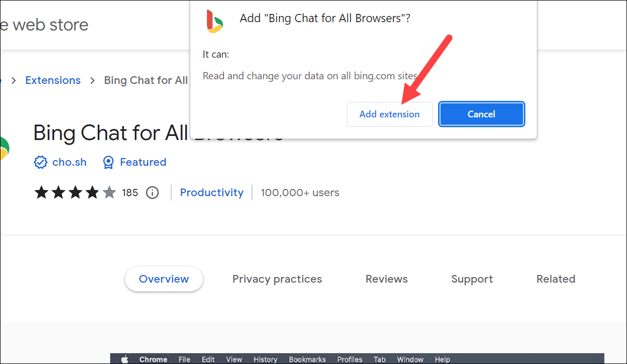Image resolution: width=627 pixels, height=364 pixels.
Task: Open the Productivity category link
Action: click(x=212, y=193)
